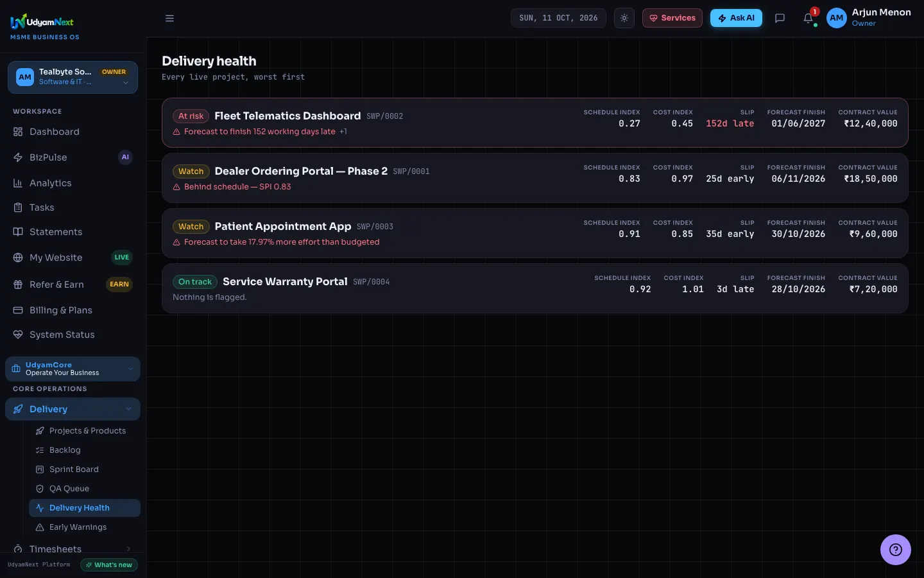Open the chat messages icon
Image resolution: width=924 pixels, height=578 pixels.
point(780,18)
